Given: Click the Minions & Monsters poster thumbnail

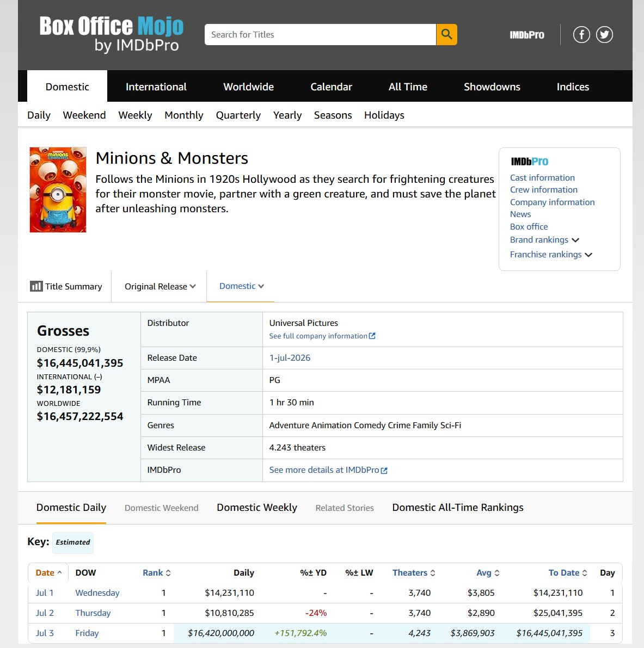Looking at the screenshot, I should [58, 190].
